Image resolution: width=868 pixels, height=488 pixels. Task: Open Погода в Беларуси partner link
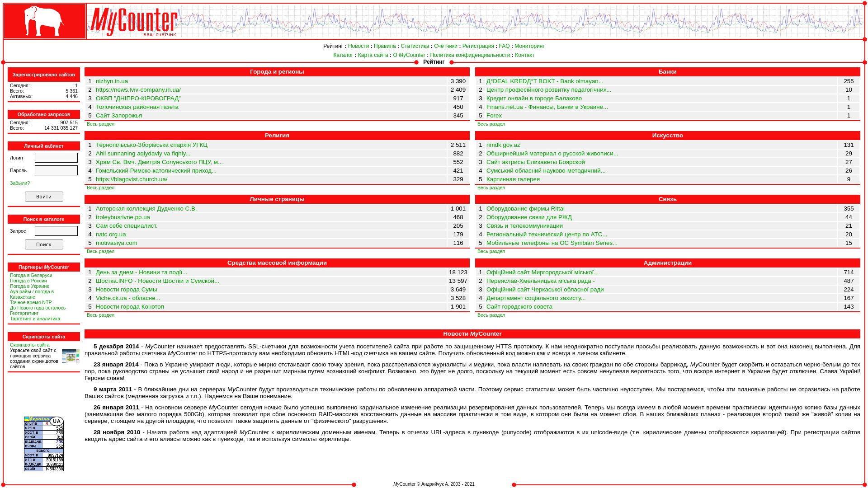point(31,275)
